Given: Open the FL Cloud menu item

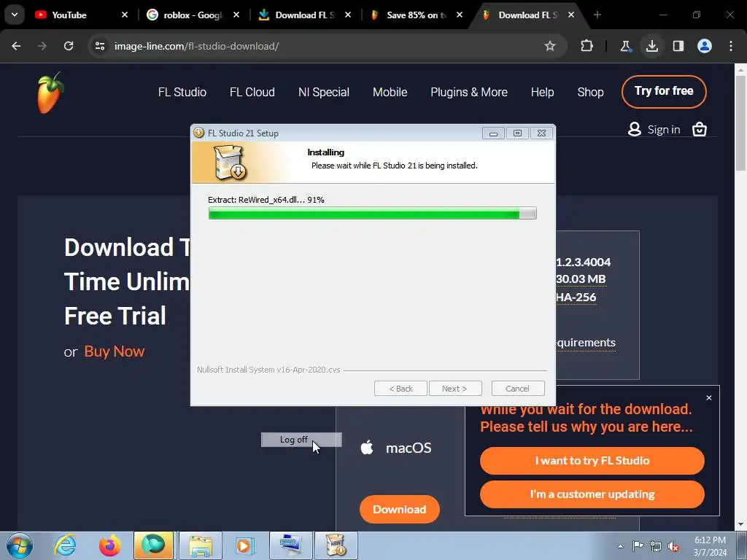Looking at the screenshot, I should pyautogui.click(x=252, y=93).
